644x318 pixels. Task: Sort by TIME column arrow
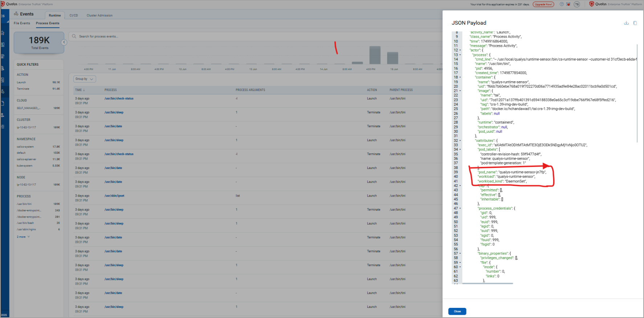point(84,90)
